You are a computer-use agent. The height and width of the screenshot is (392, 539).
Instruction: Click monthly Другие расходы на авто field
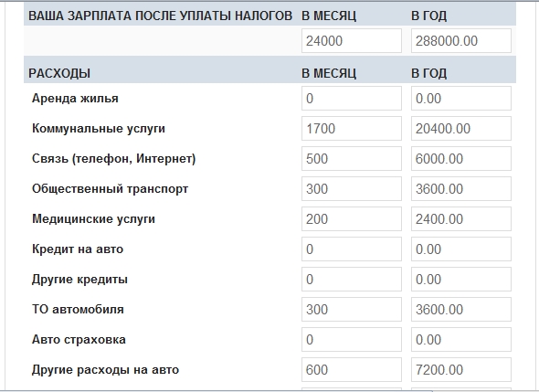352,370
